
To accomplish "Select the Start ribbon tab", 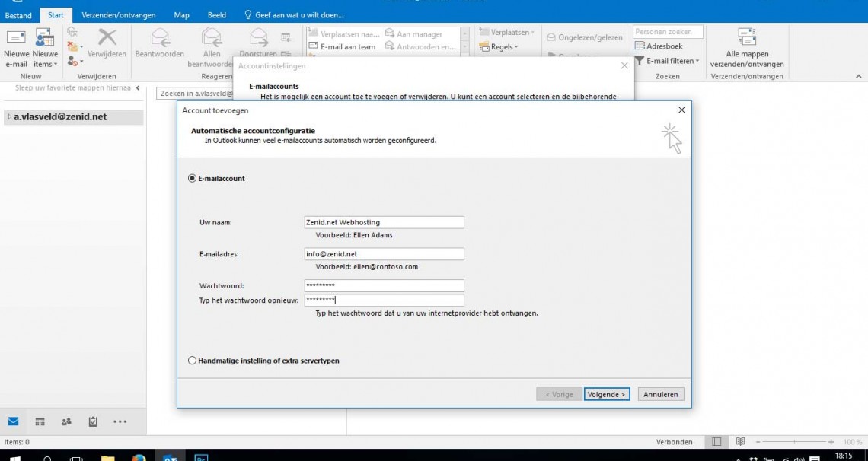I will point(56,15).
